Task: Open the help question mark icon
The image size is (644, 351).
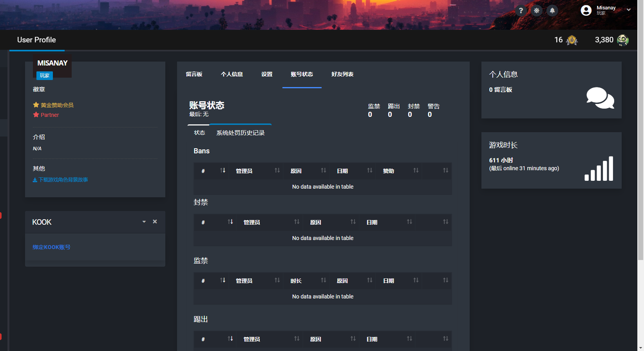Action: (521, 11)
